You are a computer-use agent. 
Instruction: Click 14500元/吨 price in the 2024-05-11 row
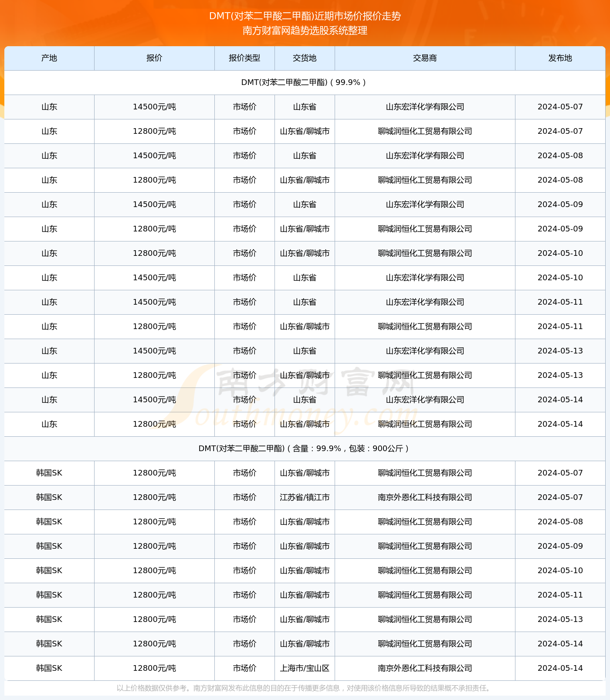154,302
